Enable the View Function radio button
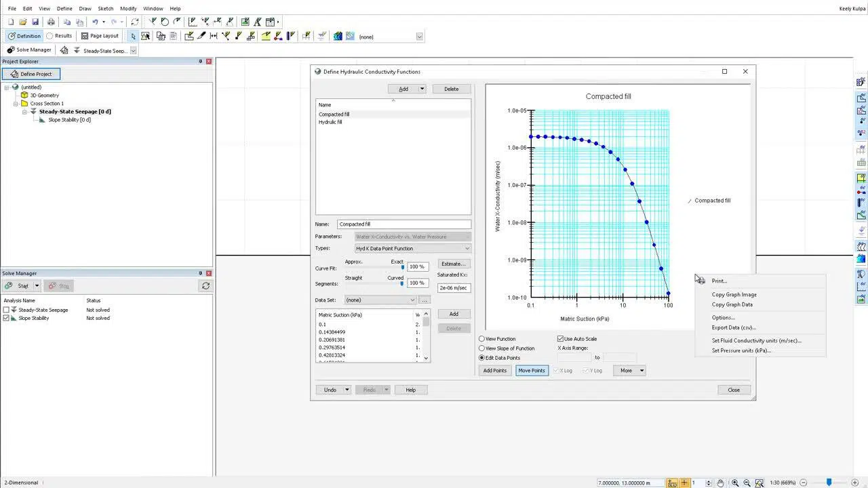 tap(481, 339)
